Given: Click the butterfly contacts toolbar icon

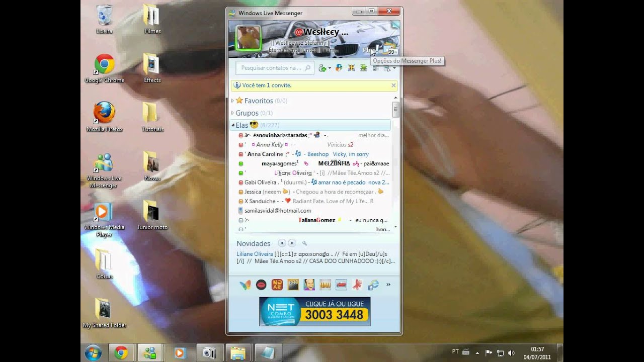Looking at the screenshot, I should click(x=351, y=68).
